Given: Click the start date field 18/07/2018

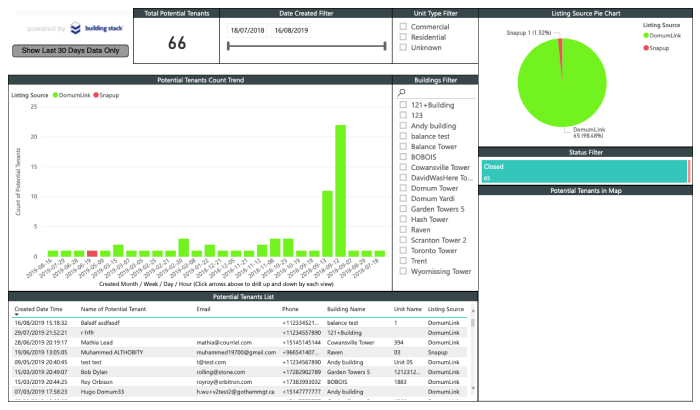Looking at the screenshot, I should pos(247,30).
